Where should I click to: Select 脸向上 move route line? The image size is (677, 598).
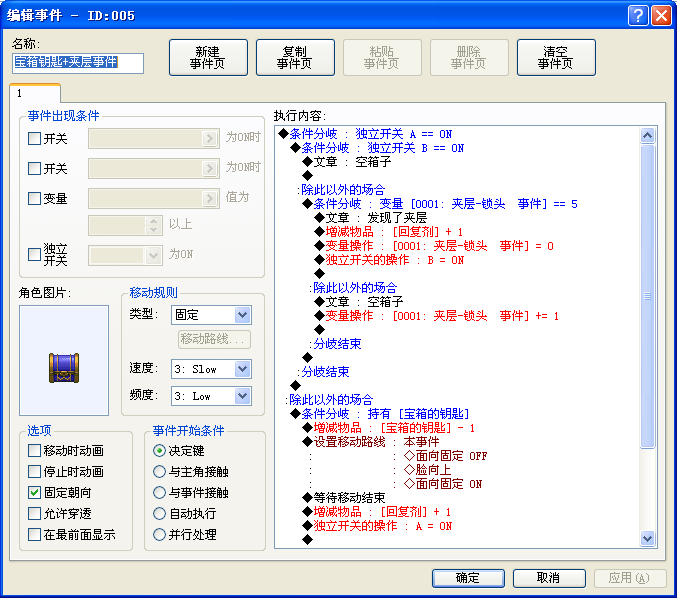point(427,470)
